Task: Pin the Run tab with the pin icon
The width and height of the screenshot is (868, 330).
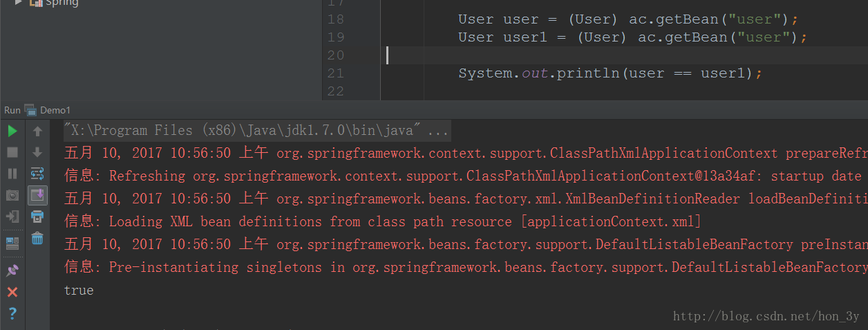Action: point(12,271)
